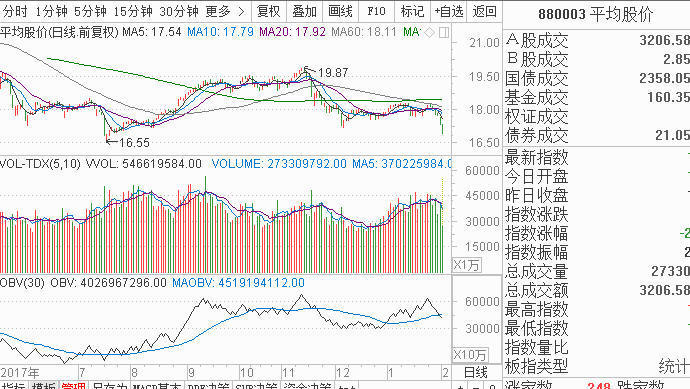The image size is (690, 389).
Task: Click the 最新指数 row label
Action: pos(537,157)
